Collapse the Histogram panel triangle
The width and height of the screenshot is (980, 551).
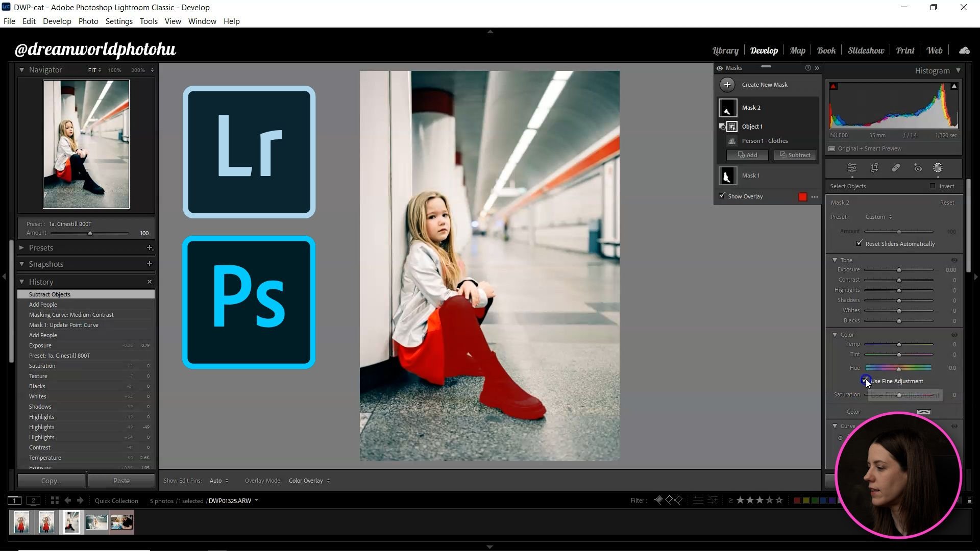pos(958,71)
